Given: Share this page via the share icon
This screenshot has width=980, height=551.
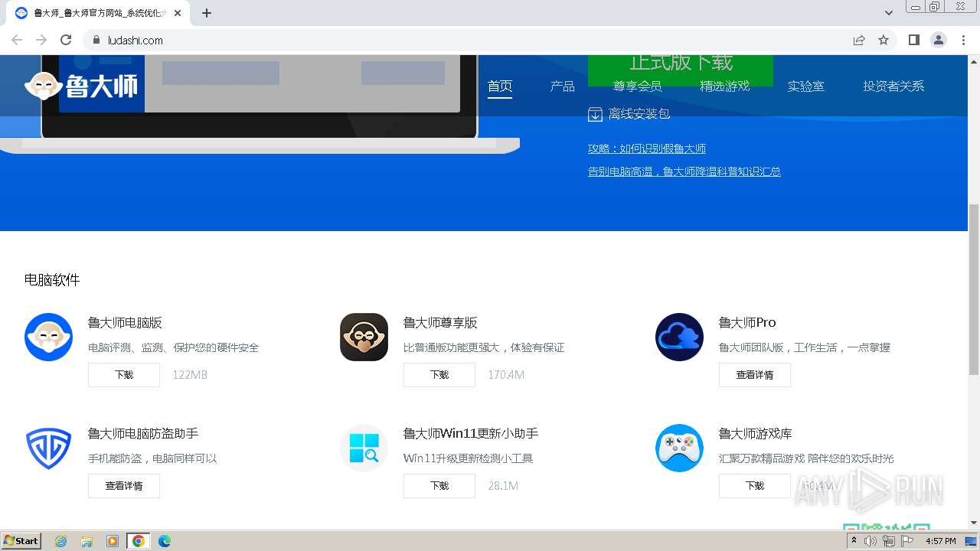Looking at the screenshot, I should (x=859, y=40).
